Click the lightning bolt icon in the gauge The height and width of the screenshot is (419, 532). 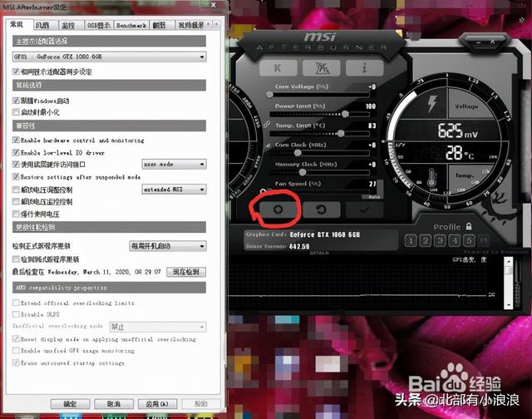click(432, 103)
